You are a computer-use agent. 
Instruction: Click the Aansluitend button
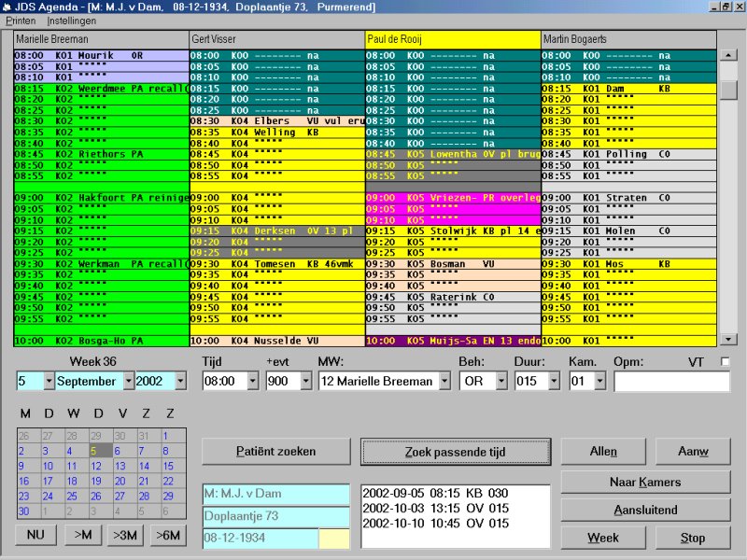pos(645,510)
